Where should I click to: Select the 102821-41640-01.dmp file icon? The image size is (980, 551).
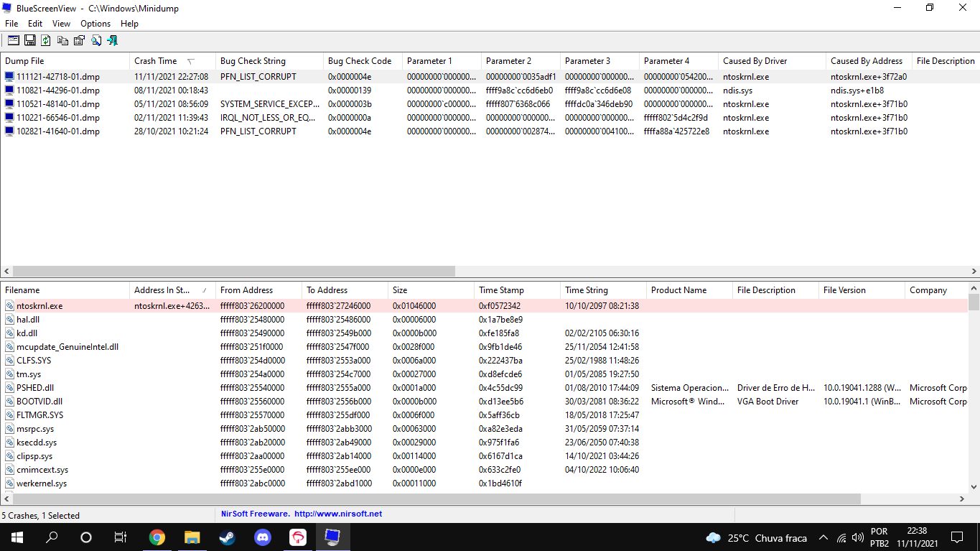(x=9, y=131)
